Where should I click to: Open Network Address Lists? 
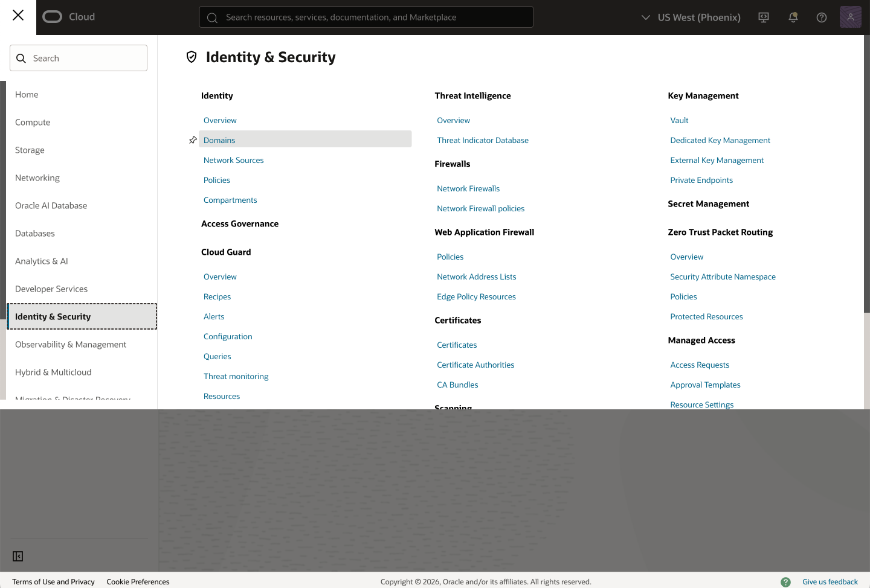(x=477, y=277)
